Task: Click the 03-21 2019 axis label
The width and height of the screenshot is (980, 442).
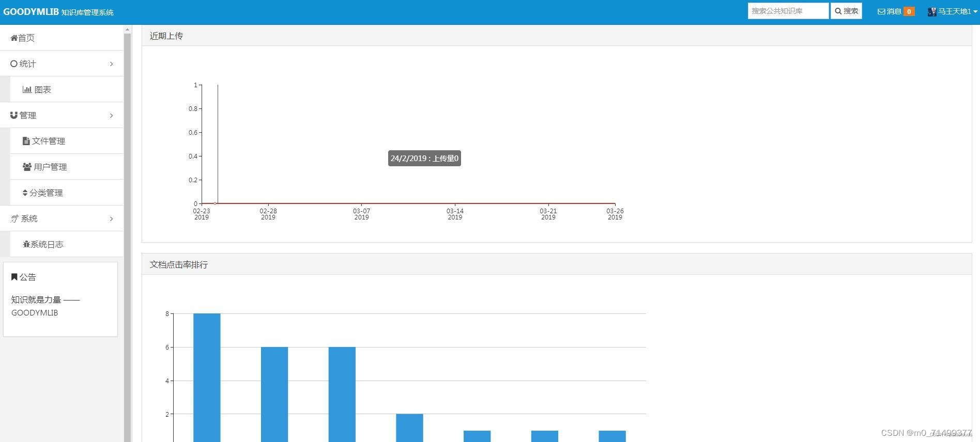Action: click(548, 214)
